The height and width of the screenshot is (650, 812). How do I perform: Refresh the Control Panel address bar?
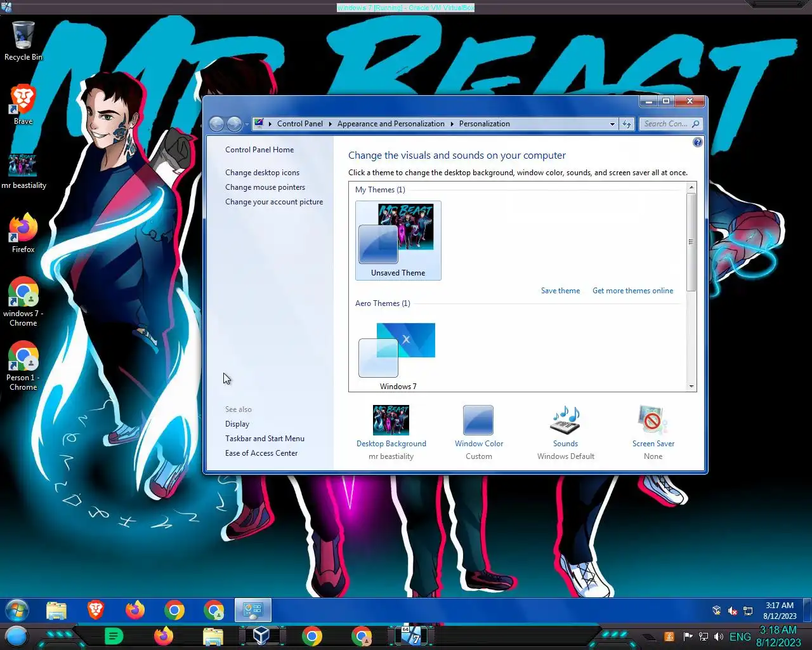point(627,124)
